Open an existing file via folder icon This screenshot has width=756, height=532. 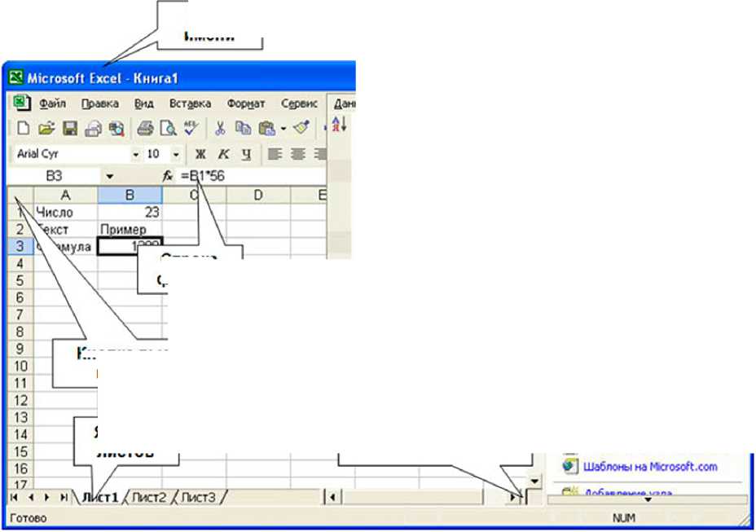tap(46, 128)
